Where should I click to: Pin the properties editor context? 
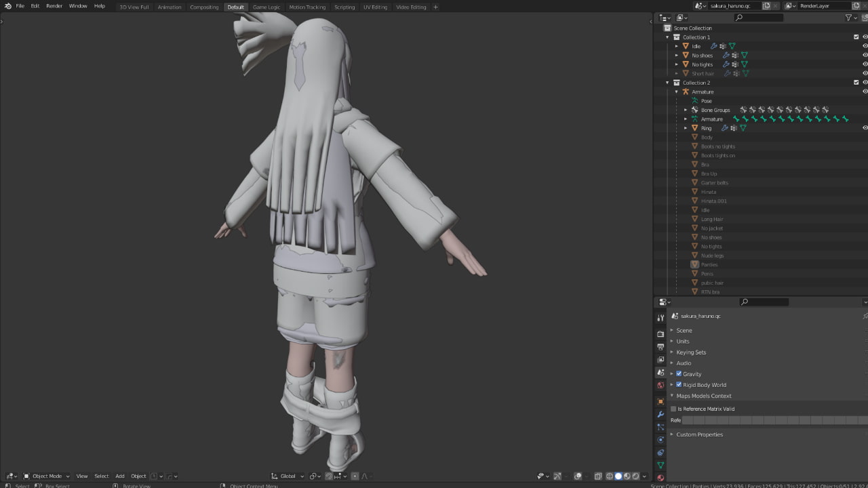865,316
